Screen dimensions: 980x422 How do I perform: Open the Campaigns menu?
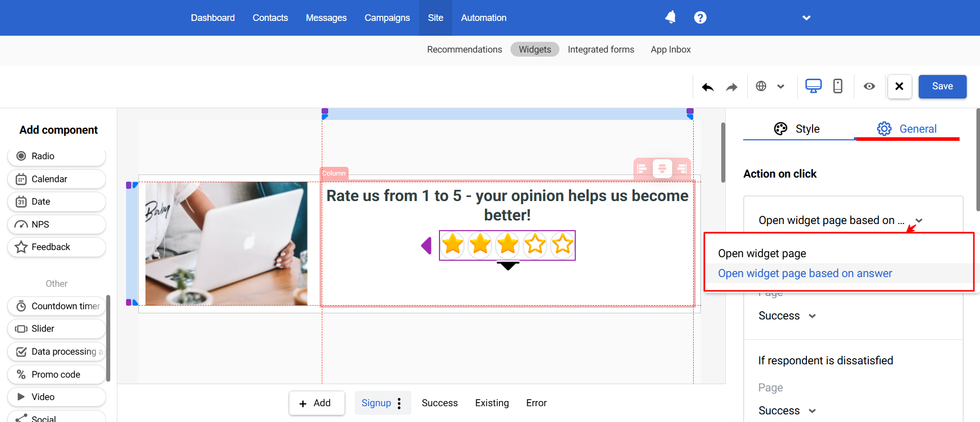387,18
